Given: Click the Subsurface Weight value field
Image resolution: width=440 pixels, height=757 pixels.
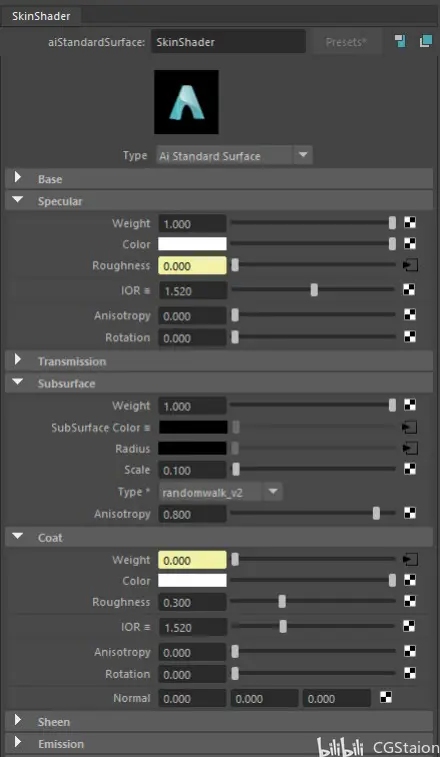Looking at the screenshot, I should [x=192, y=407].
